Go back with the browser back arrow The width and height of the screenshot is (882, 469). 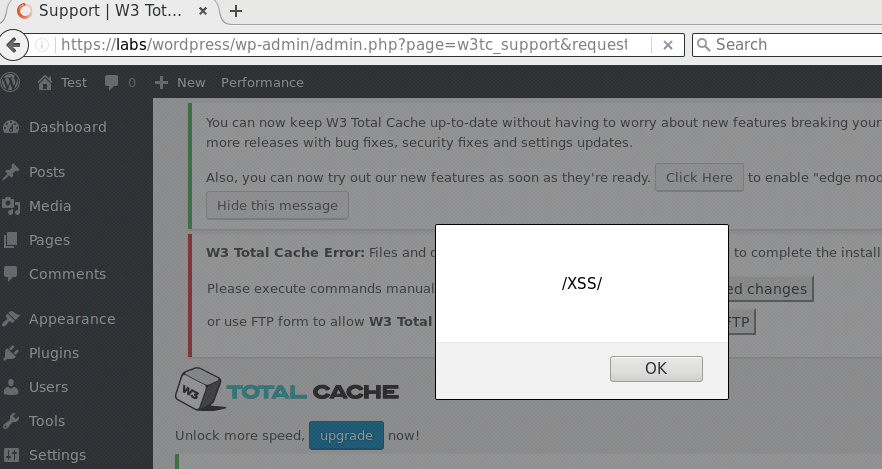[x=13, y=44]
